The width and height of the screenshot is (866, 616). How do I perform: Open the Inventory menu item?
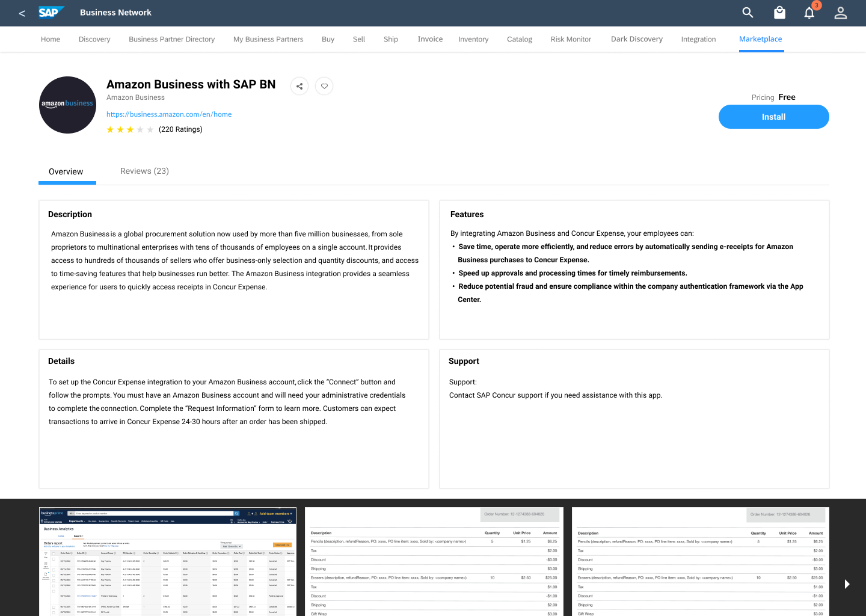tap(473, 39)
